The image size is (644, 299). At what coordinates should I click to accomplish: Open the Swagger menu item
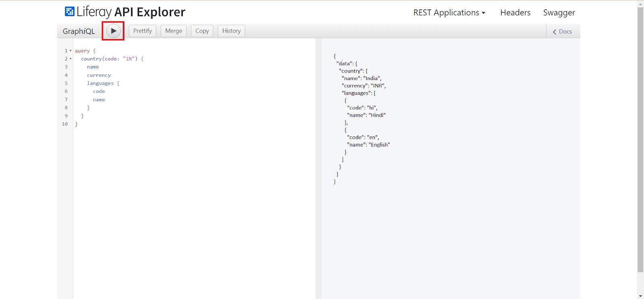[559, 12]
